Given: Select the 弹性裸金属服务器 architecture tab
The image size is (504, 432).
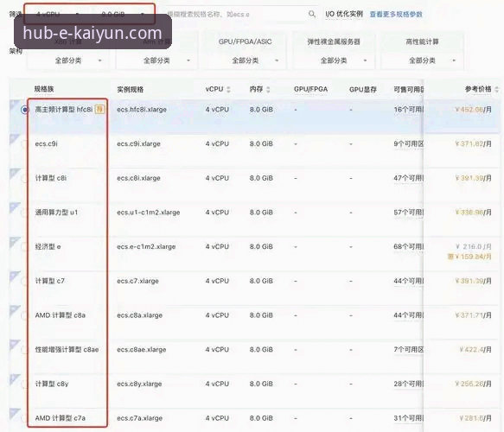Looking at the screenshot, I should tap(334, 41).
